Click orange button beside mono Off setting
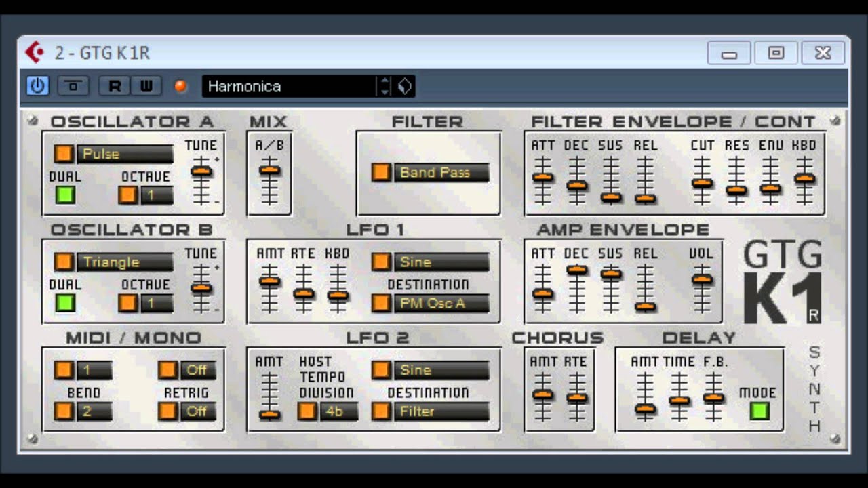The width and height of the screenshot is (868, 488). [167, 370]
